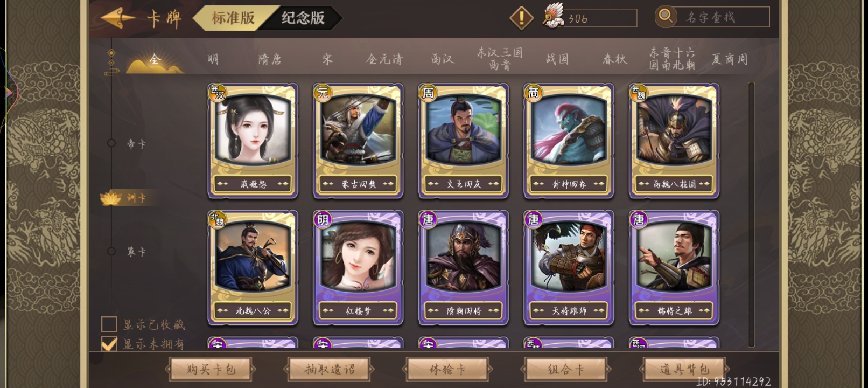Select the 策卡 node in sidebar
The height and width of the screenshot is (388, 868).
(x=111, y=251)
